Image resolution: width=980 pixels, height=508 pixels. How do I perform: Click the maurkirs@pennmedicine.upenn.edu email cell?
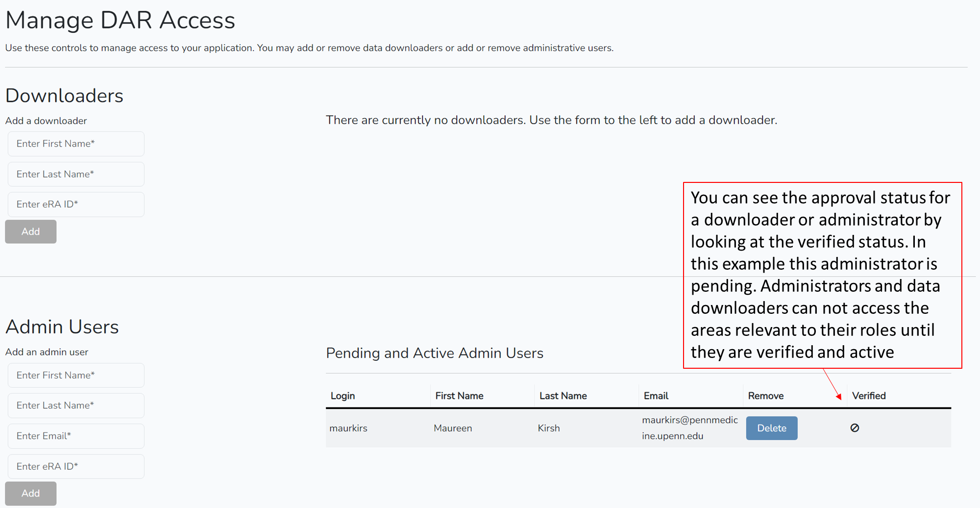click(x=689, y=428)
